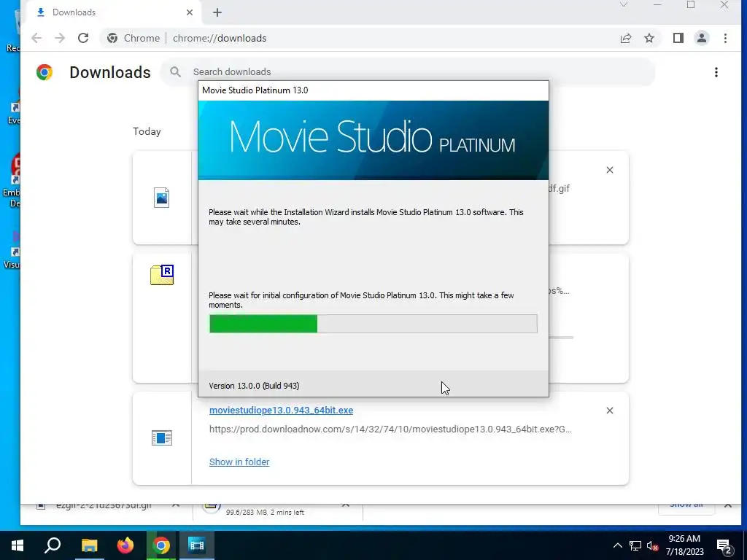Image resolution: width=747 pixels, height=560 pixels.
Task: Click the address bar chrome://downloads
Action: point(219,38)
